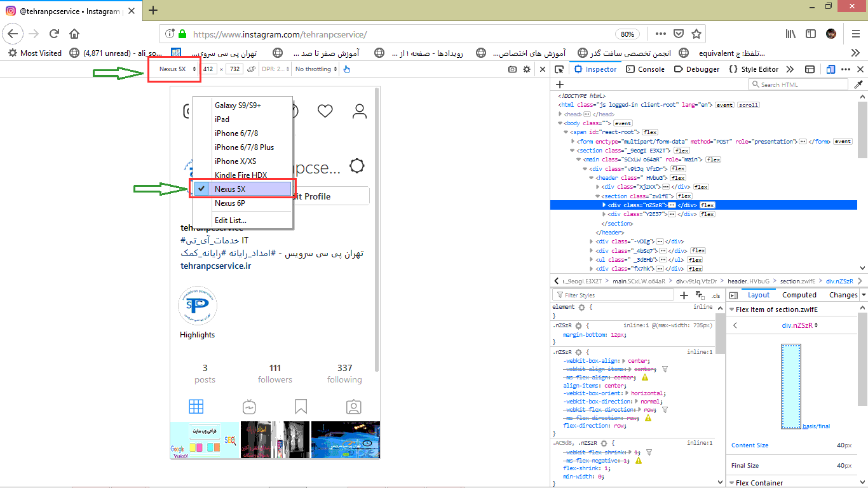Take a screenshot of the responsive viewport
This screenshot has width=868, height=488.
(512, 69)
